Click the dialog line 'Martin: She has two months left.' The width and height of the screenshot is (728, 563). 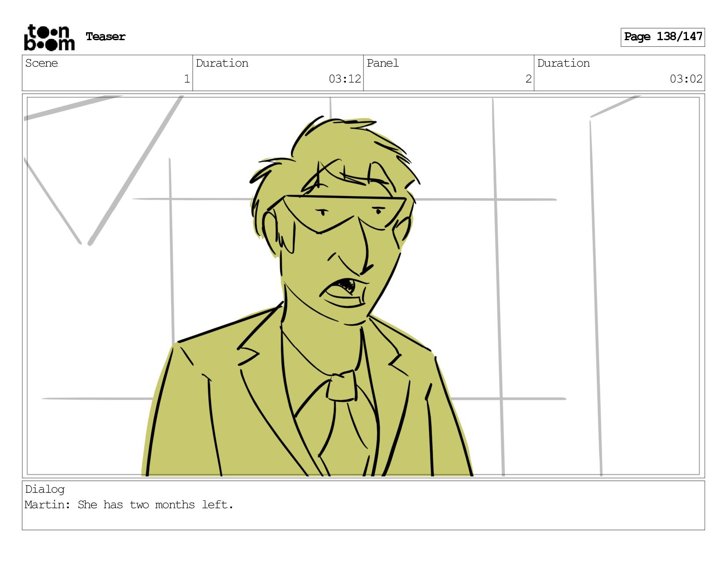129,505
